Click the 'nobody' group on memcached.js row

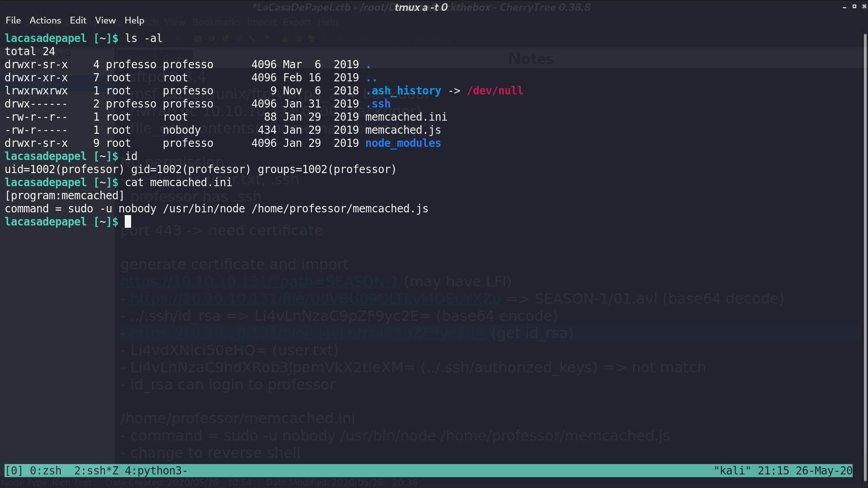pyautogui.click(x=182, y=130)
